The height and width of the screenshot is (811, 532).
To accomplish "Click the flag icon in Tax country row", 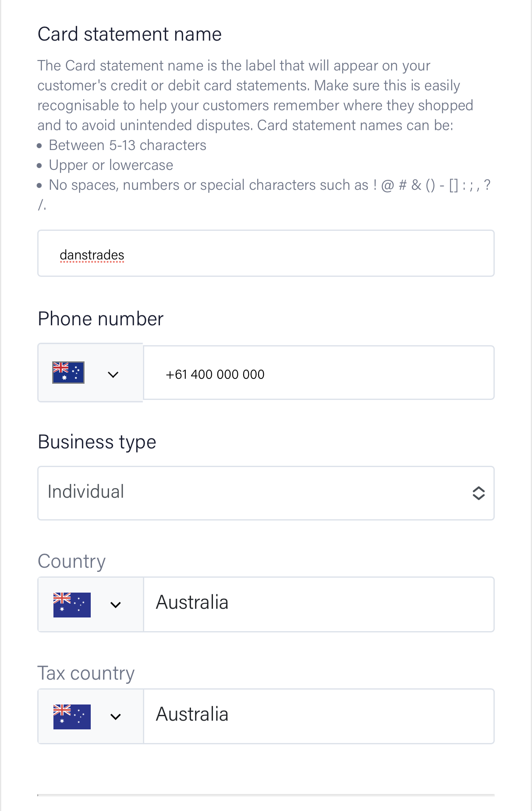I will [72, 717].
